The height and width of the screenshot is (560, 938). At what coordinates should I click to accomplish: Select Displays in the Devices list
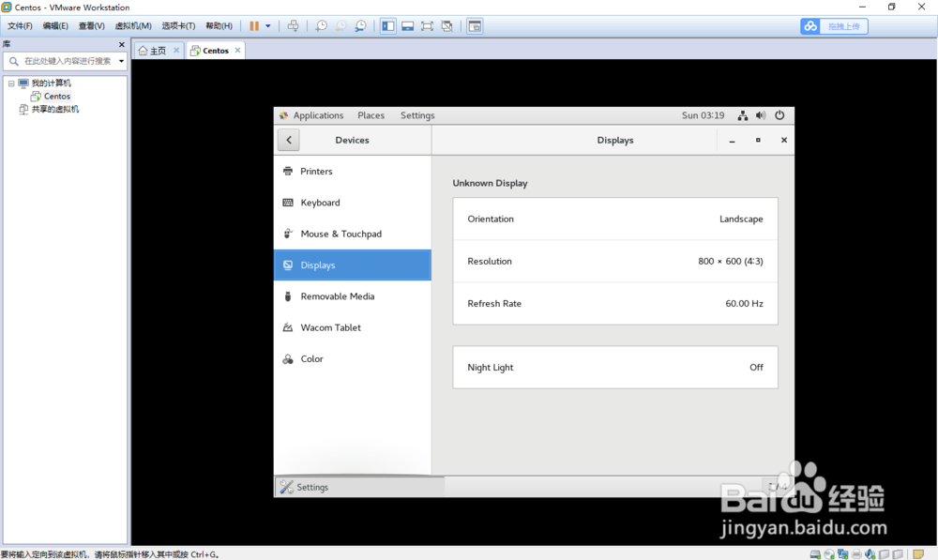pos(353,265)
